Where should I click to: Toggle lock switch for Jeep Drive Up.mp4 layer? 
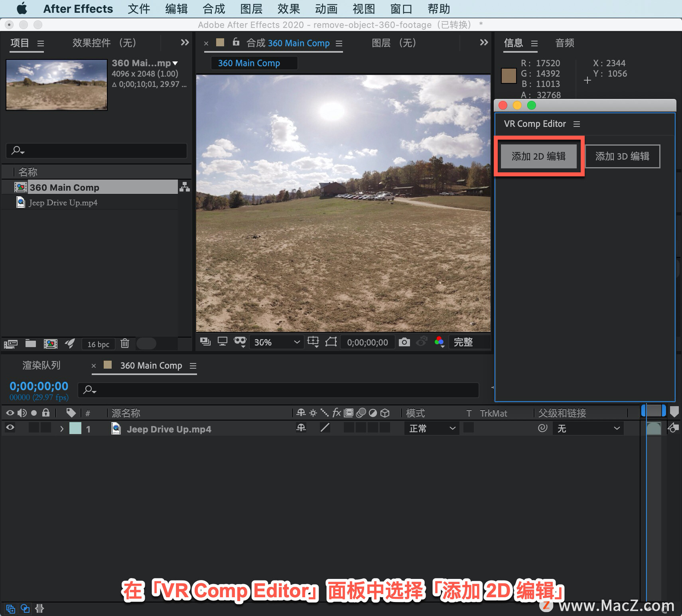46,428
